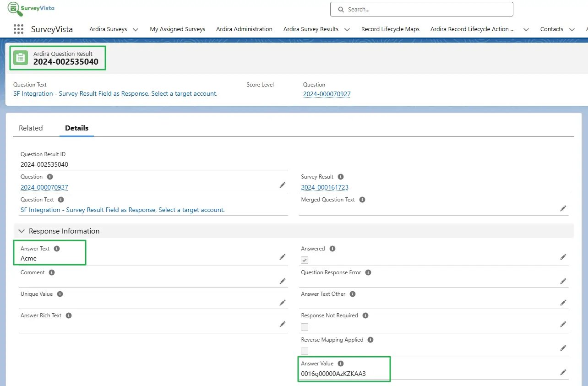Click the Contacts nav tab
The height and width of the screenshot is (386, 588).
pyautogui.click(x=552, y=29)
